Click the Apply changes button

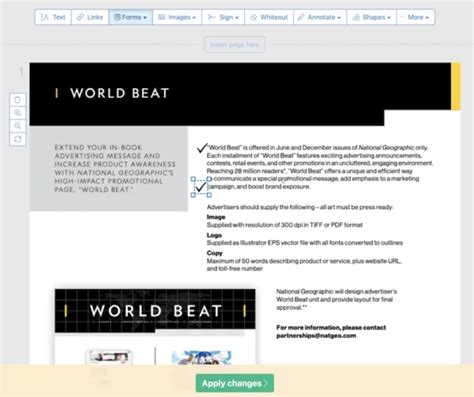tap(235, 383)
